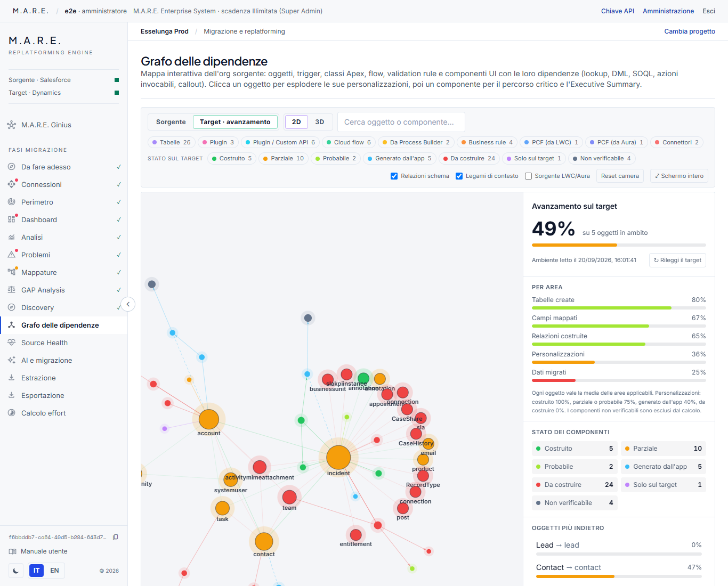Filter by Da costruire 24 red chip
728x586 pixels.
(x=469, y=158)
